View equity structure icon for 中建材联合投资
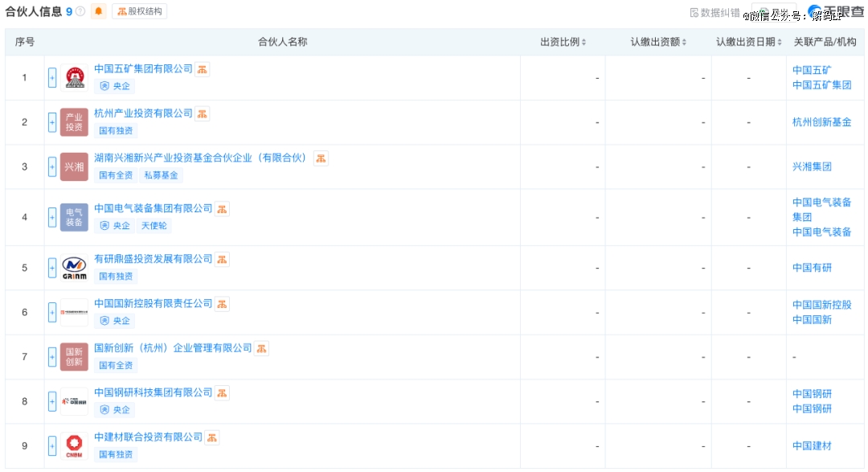The width and height of the screenshot is (868, 472). tap(212, 437)
